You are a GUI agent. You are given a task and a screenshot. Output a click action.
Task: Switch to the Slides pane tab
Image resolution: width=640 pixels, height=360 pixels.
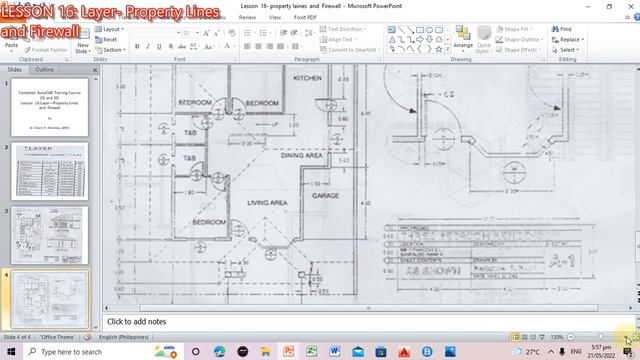15,70
